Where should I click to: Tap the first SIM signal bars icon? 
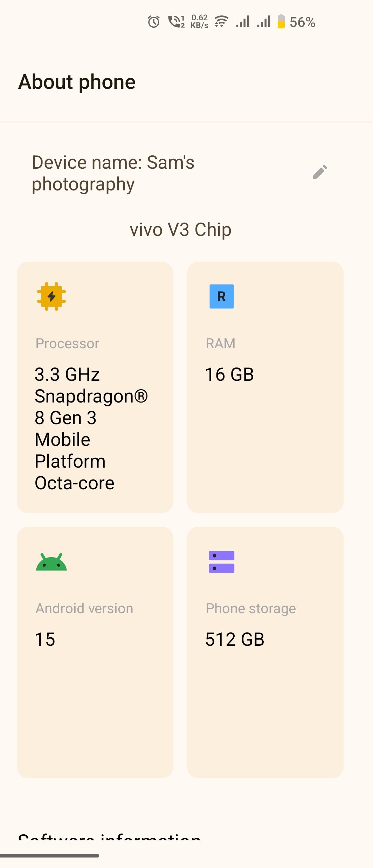(x=243, y=22)
